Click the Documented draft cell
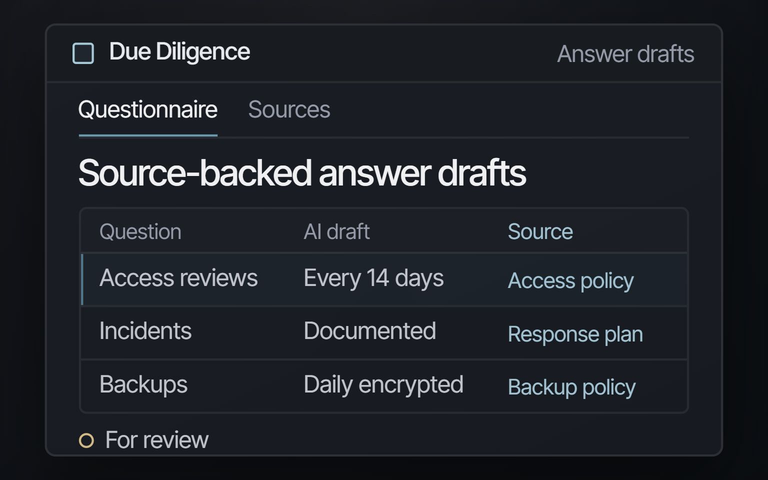 (x=370, y=331)
